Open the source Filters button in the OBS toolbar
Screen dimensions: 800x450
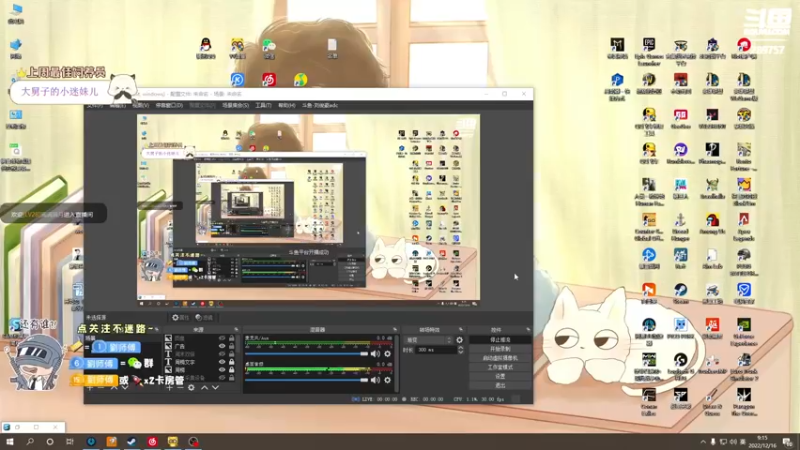pyautogui.click(x=204, y=317)
